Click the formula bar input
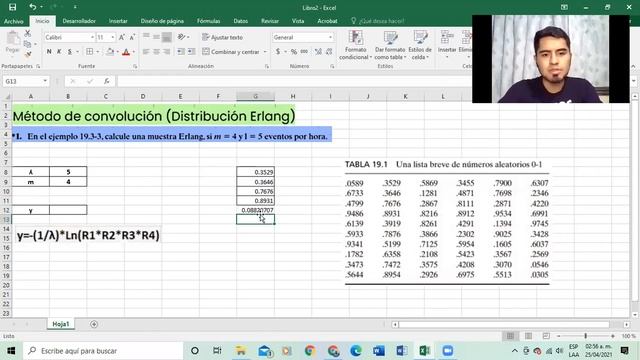The image size is (640, 360). (x=294, y=81)
